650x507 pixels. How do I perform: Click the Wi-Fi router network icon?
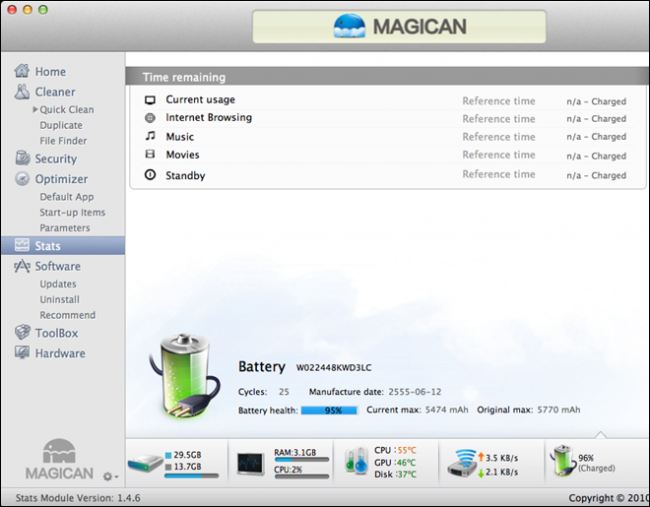point(462,463)
